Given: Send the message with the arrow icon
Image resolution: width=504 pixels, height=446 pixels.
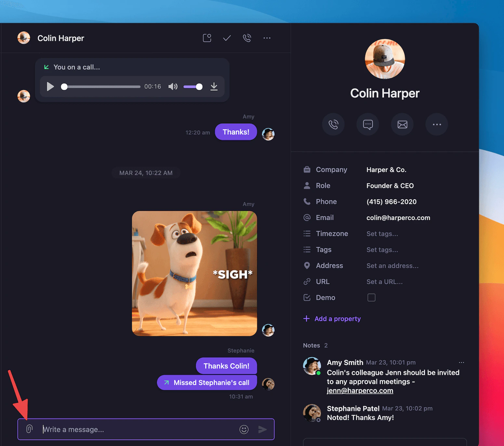Looking at the screenshot, I should click(x=262, y=429).
